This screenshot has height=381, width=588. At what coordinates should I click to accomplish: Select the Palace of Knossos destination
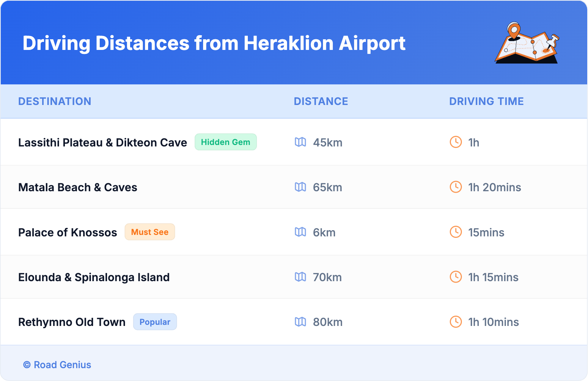(x=68, y=232)
